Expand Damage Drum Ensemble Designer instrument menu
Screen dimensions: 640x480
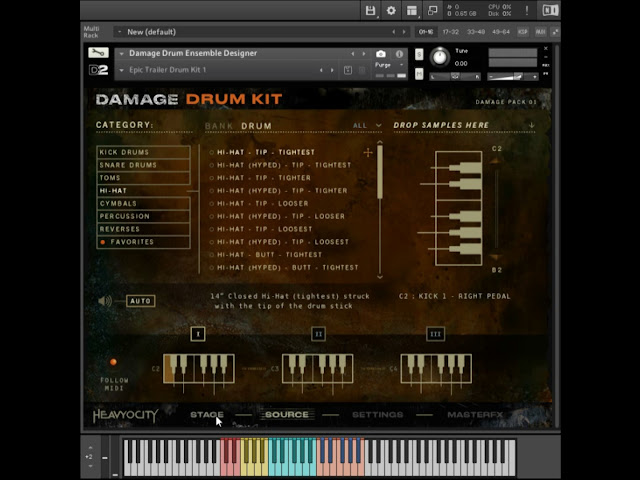(122, 53)
